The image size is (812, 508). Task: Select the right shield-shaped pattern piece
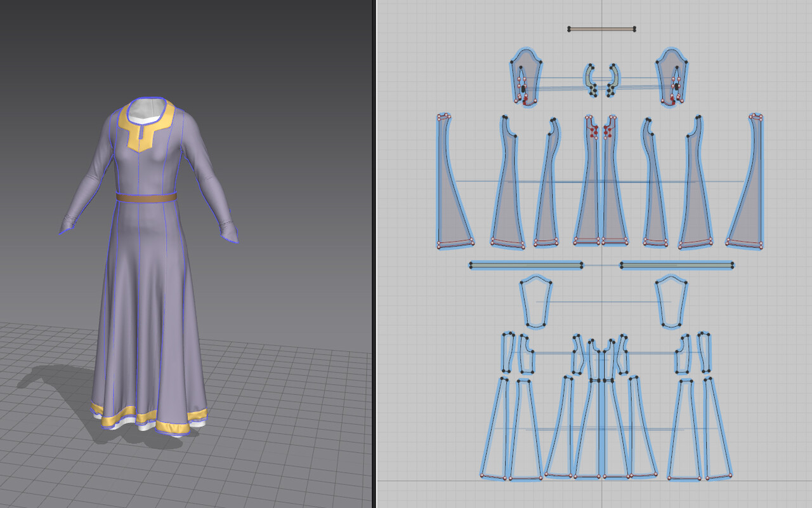672,302
